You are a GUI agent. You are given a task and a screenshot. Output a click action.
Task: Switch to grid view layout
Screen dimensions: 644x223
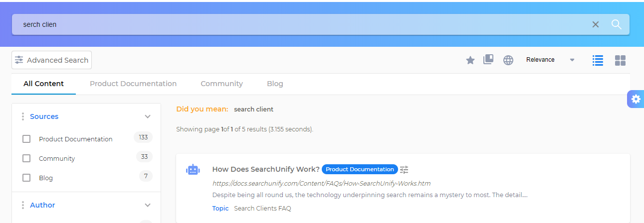[x=620, y=60]
